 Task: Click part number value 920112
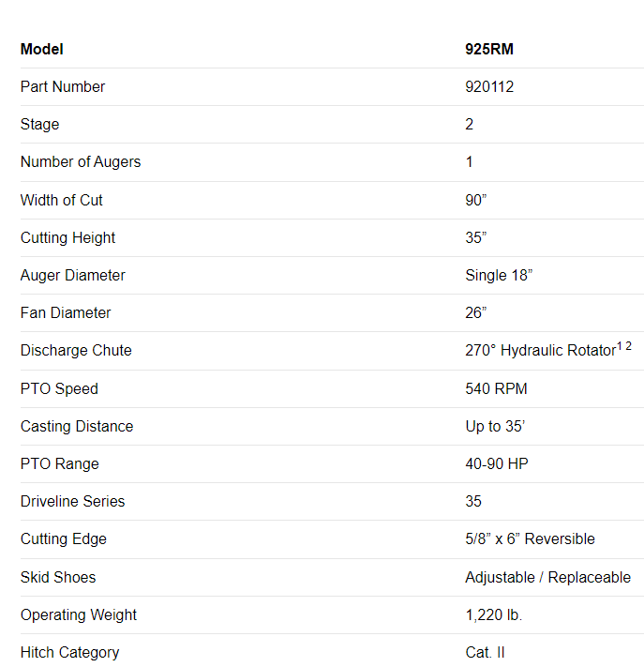tap(489, 87)
